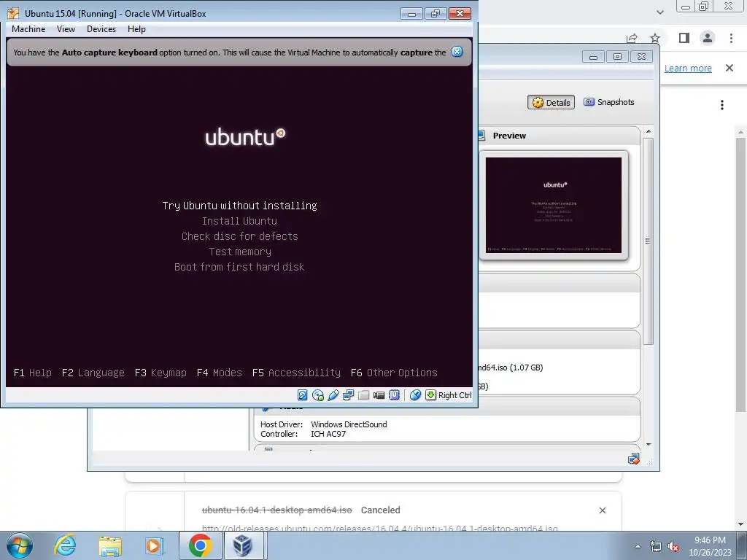Open the Devices menu
Image resolution: width=747 pixels, height=560 pixels.
(101, 29)
